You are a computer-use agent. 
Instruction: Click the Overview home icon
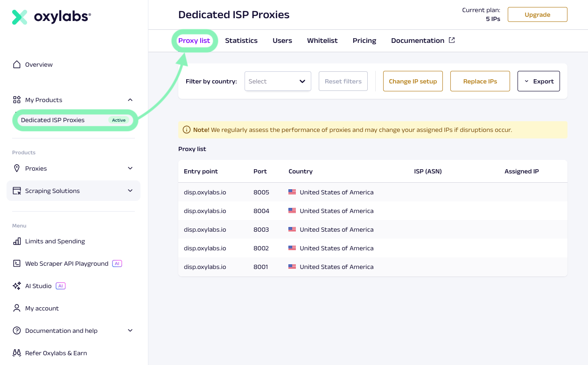coord(17,64)
